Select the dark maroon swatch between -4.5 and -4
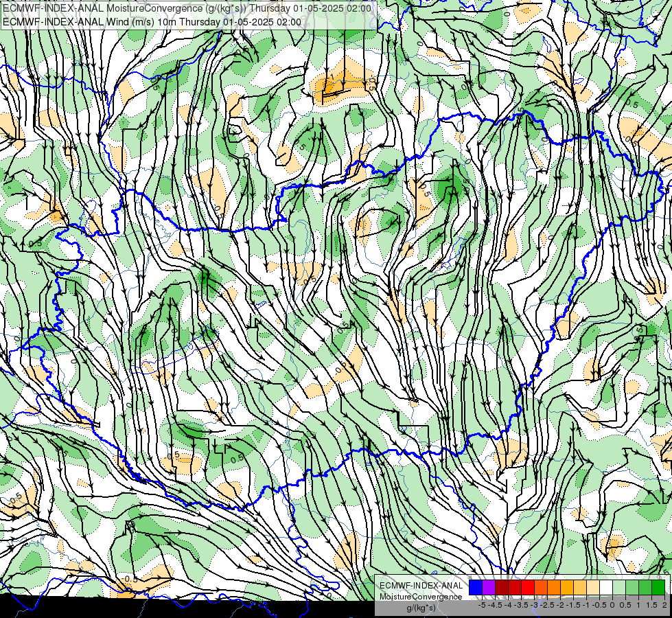Image resolution: width=672 pixels, height=618 pixels. coord(502,588)
